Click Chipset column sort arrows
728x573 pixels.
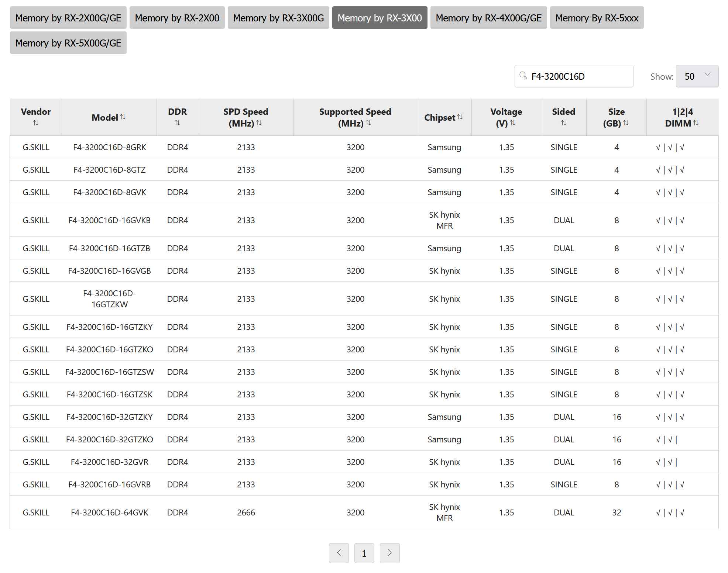(460, 117)
